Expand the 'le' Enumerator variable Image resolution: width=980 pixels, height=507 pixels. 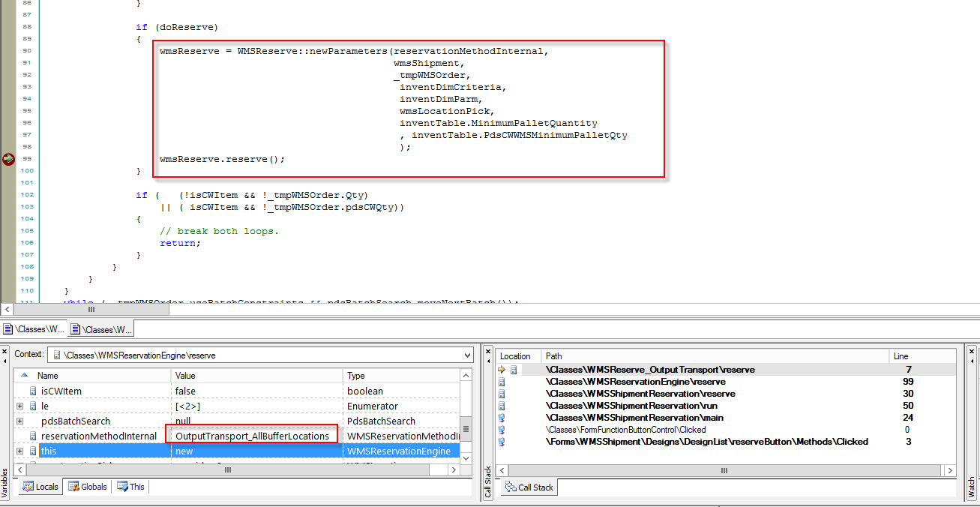[x=19, y=406]
